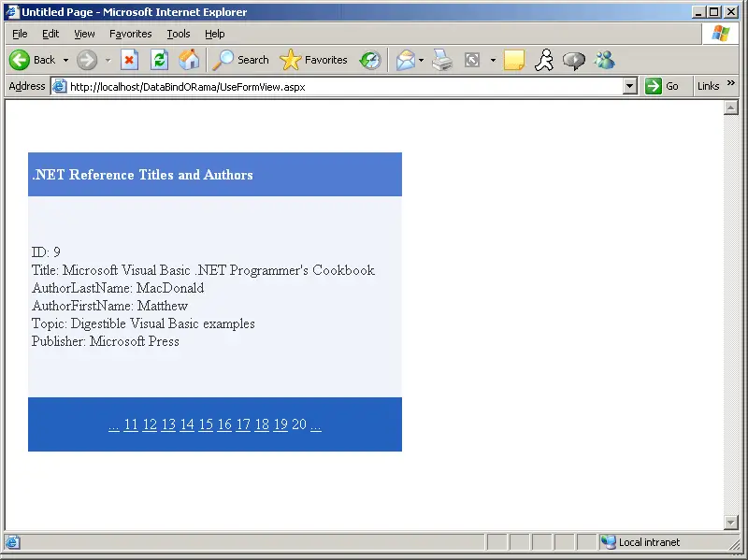Go to page 14 in pager
The image size is (748, 560).
click(187, 424)
